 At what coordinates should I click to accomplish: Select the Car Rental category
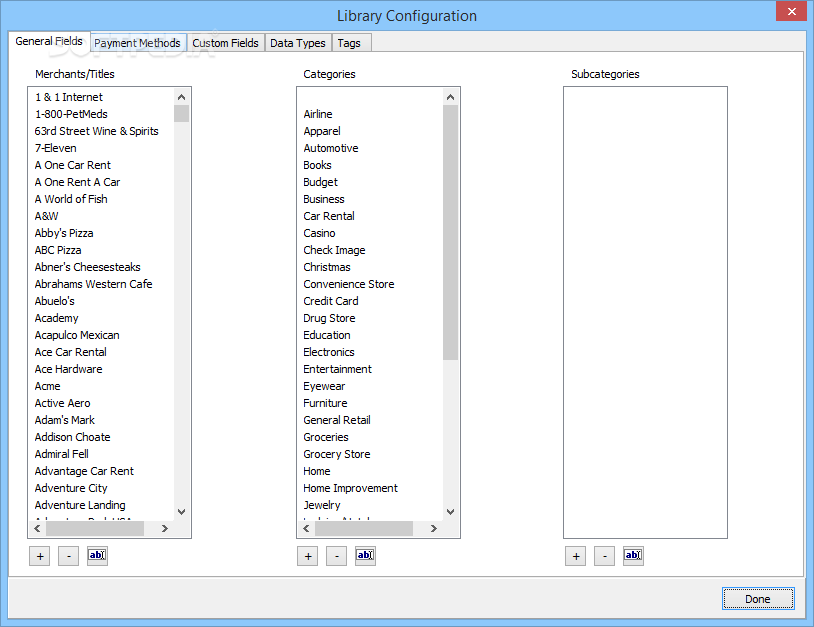point(329,216)
